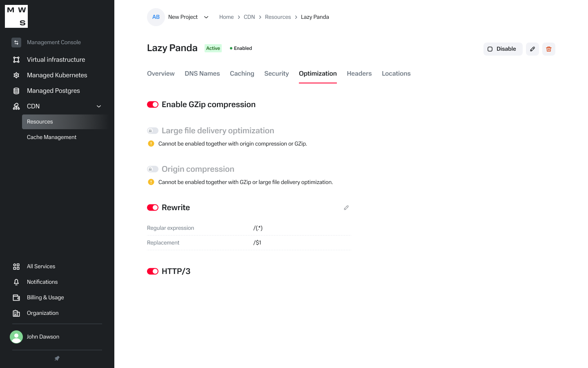Click the Active status badge

pos(213,48)
